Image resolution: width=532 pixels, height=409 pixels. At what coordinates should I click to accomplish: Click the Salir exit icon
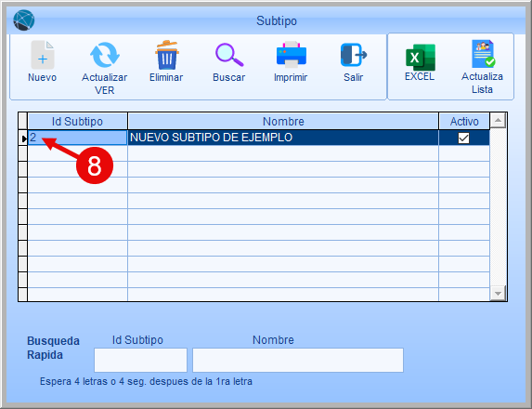pyautogui.click(x=353, y=54)
